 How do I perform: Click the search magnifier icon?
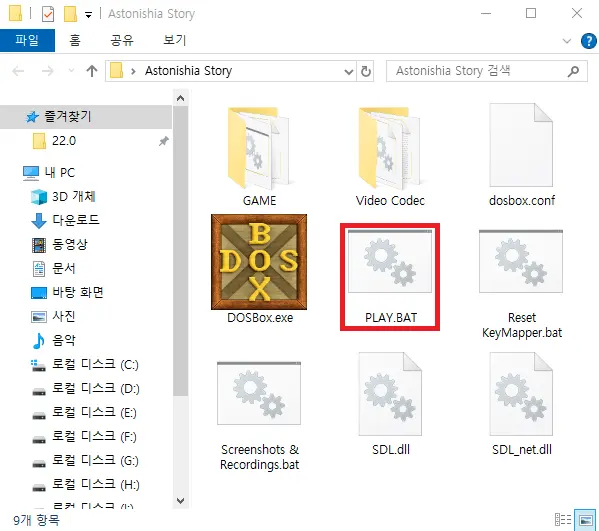[x=573, y=71]
